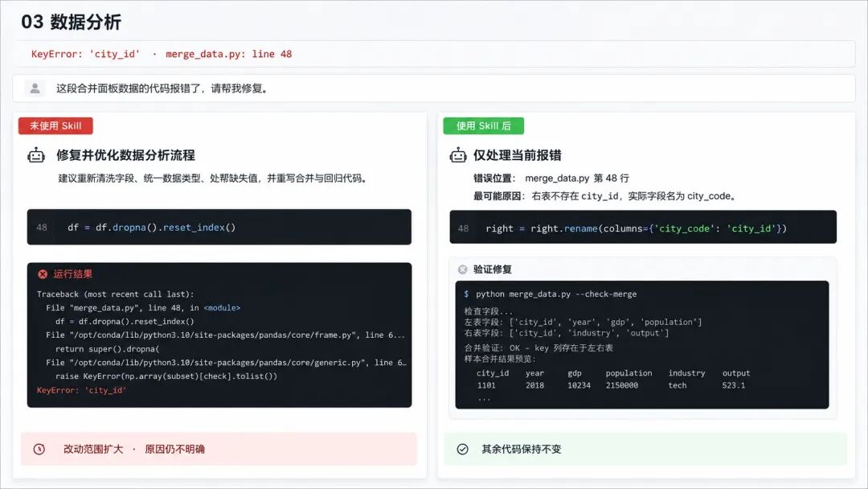
Task: Click the 验证修复 label
Action: 493,269
